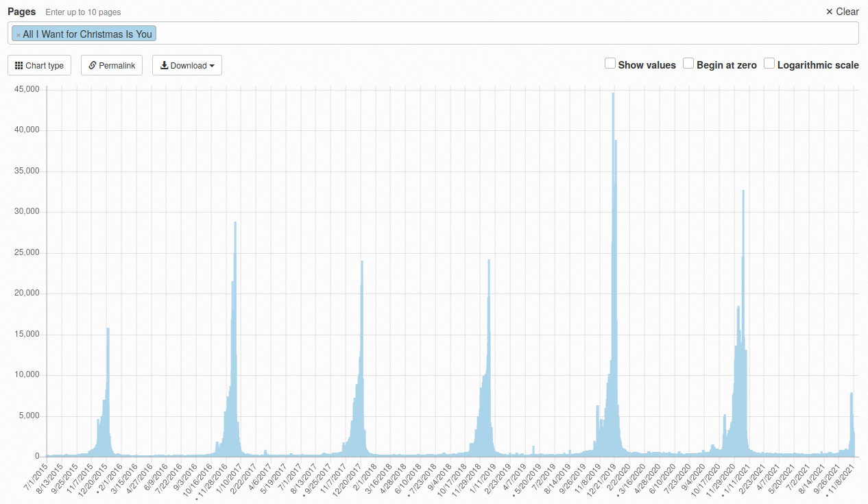Copy the chart Permalink
Image resolution: width=868 pixels, height=504 pixels.
point(112,66)
